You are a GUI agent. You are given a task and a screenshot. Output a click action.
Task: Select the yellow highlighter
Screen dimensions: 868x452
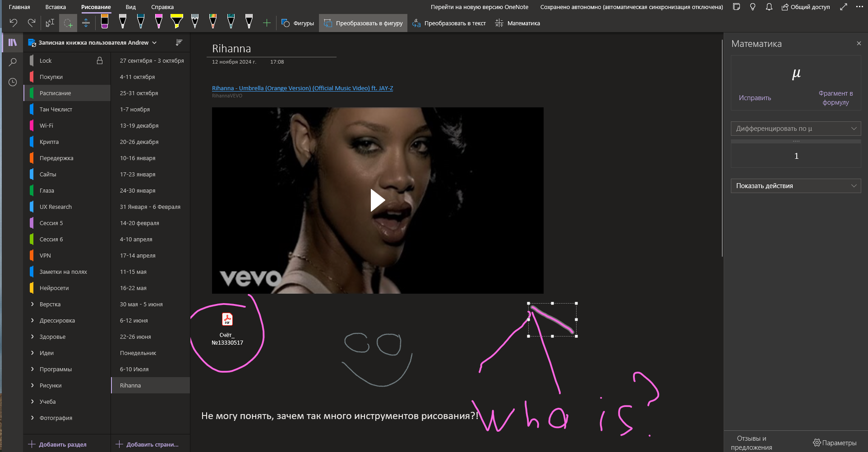click(176, 22)
